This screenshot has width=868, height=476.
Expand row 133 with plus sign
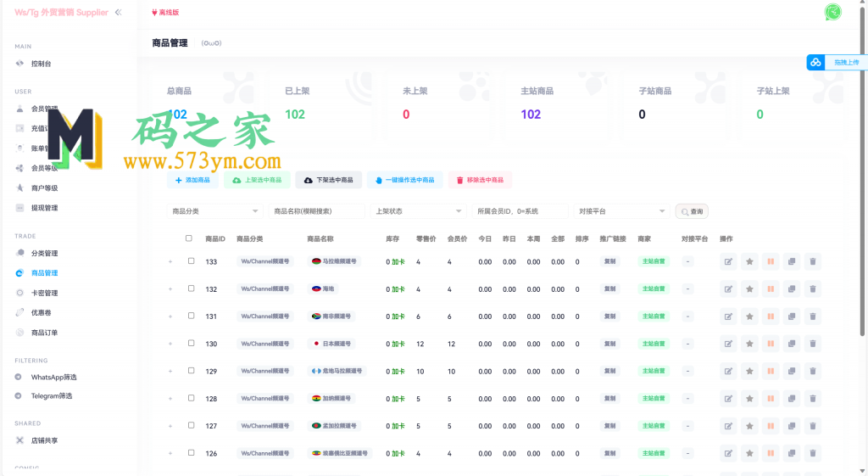[170, 261]
